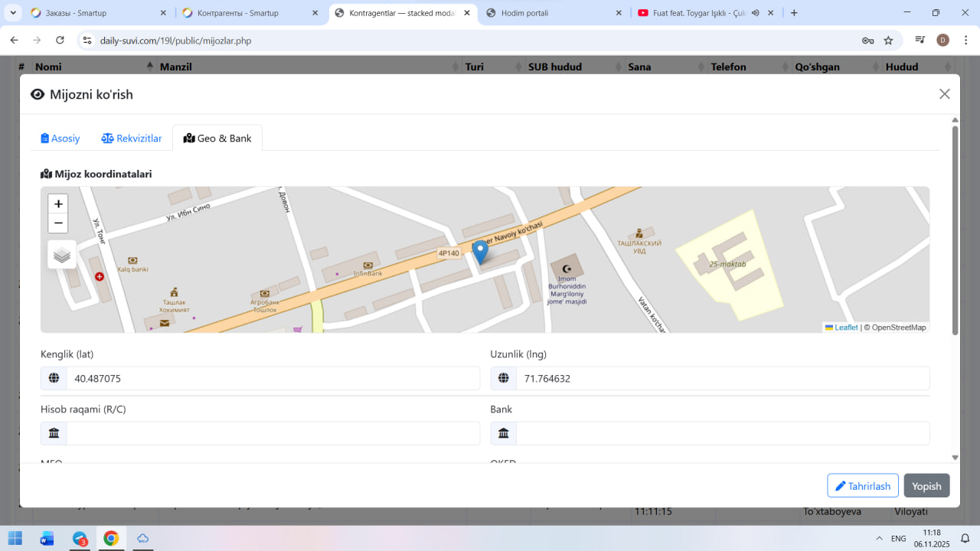The height and width of the screenshot is (551, 980).
Task: Bookmark this page with star icon
Action: [x=888, y=41]
